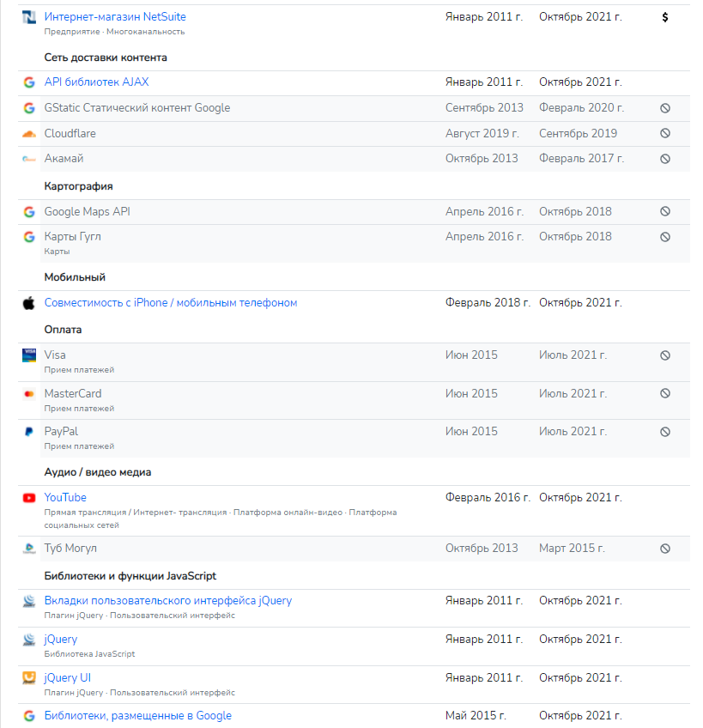Open the Интернет-магазин NetSuite link

(x=115, y=17)
